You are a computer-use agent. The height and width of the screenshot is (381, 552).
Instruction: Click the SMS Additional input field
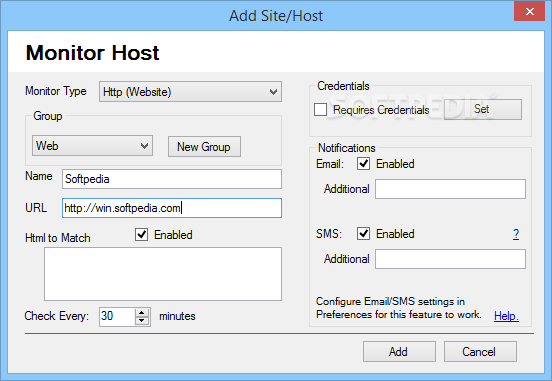click(x=450, y=259)
